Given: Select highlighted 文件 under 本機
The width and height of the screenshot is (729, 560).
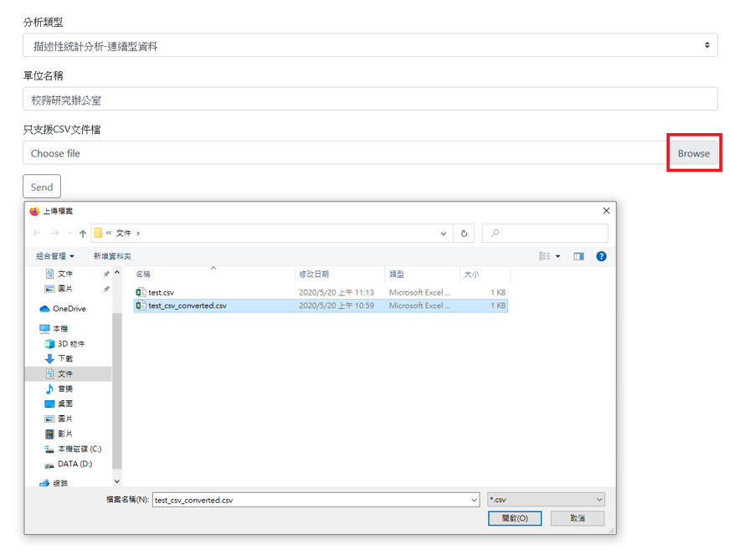Looking at the screenshot, I should pos(68,374).
